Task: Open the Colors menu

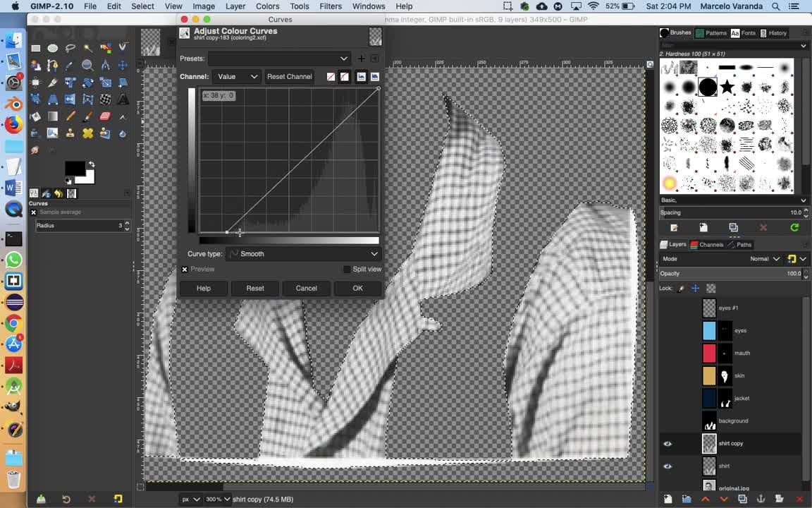Action: (x=268, y=6)
